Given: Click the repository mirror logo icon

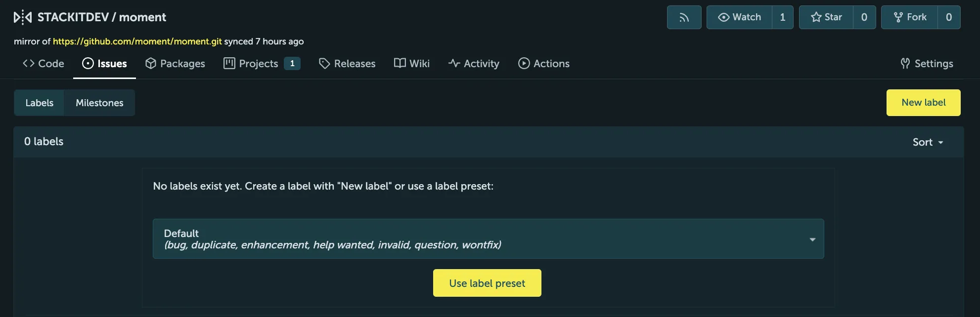Looking at the screenshot, I should [23, 17].
